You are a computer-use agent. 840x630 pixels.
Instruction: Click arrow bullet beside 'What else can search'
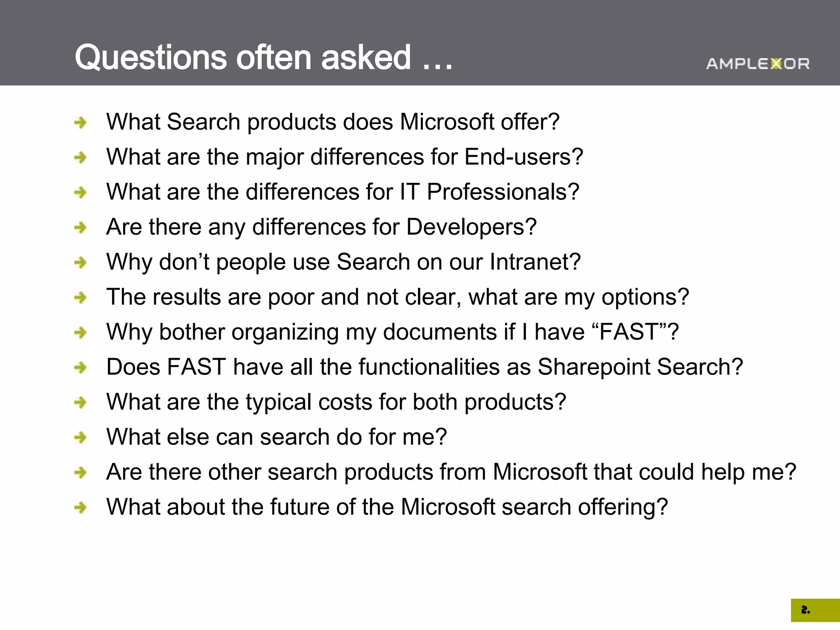click(x=80, y=437)
